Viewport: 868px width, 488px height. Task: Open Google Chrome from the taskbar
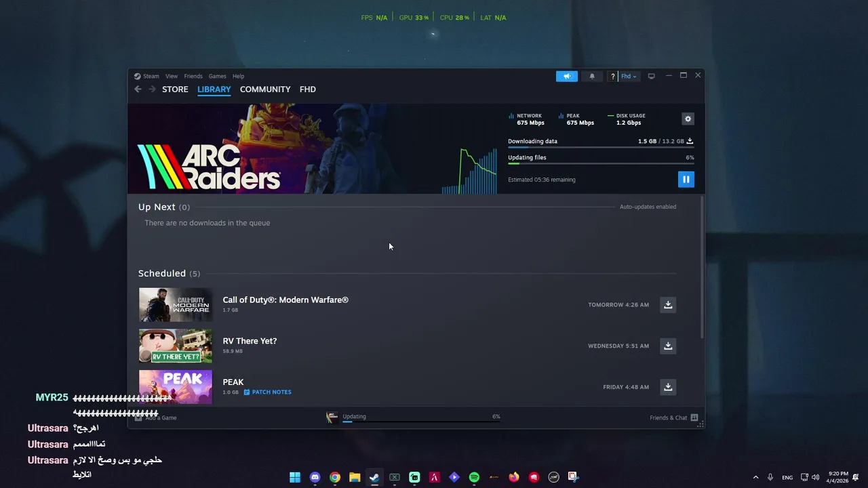coord(335,477)
